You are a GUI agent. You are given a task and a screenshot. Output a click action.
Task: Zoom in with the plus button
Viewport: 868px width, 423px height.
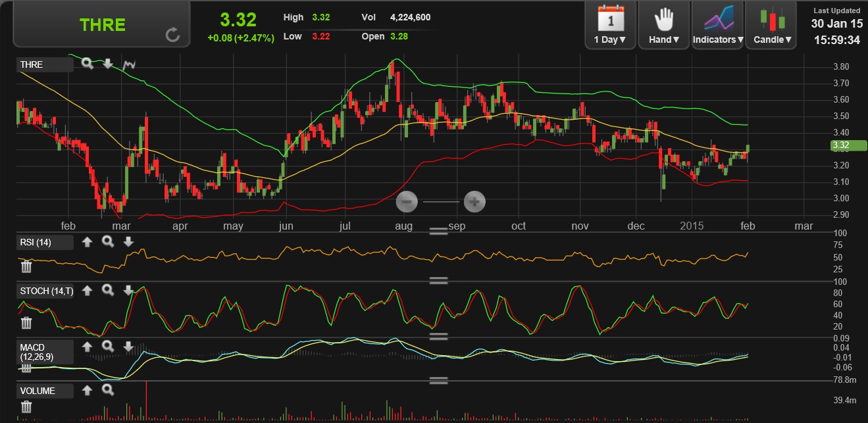point(474,201)
